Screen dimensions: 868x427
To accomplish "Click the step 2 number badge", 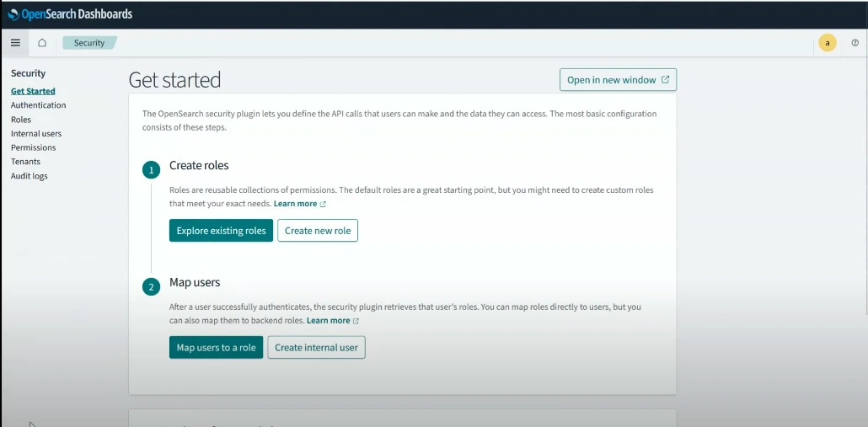I will (x=152, y=287).
